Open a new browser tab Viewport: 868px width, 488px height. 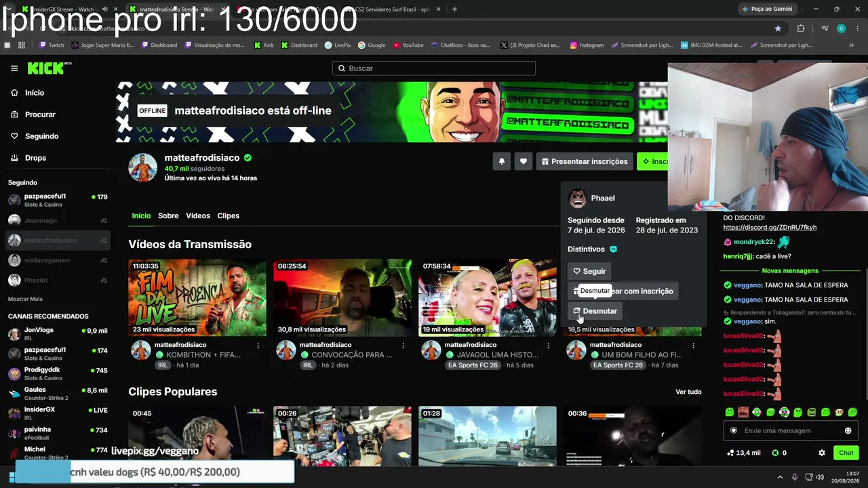[454, 9]
